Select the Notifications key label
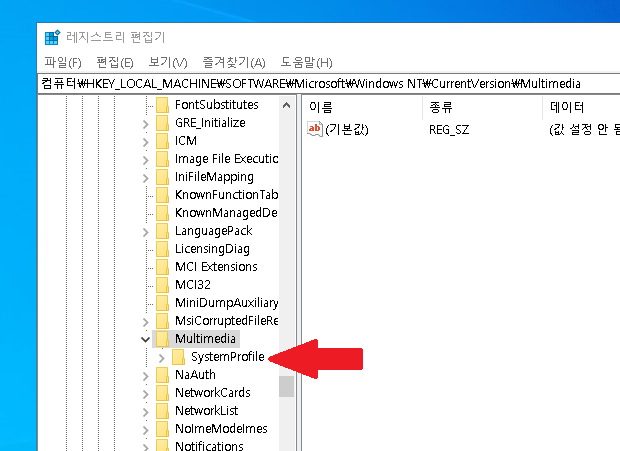Viewport: 620px width, 451px height. [x=209, y=445]
